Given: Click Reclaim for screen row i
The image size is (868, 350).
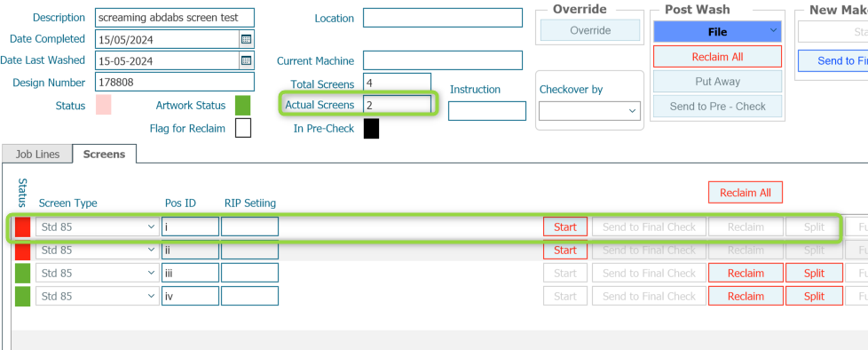Looking at the screenshot, I should coord(746,227).
